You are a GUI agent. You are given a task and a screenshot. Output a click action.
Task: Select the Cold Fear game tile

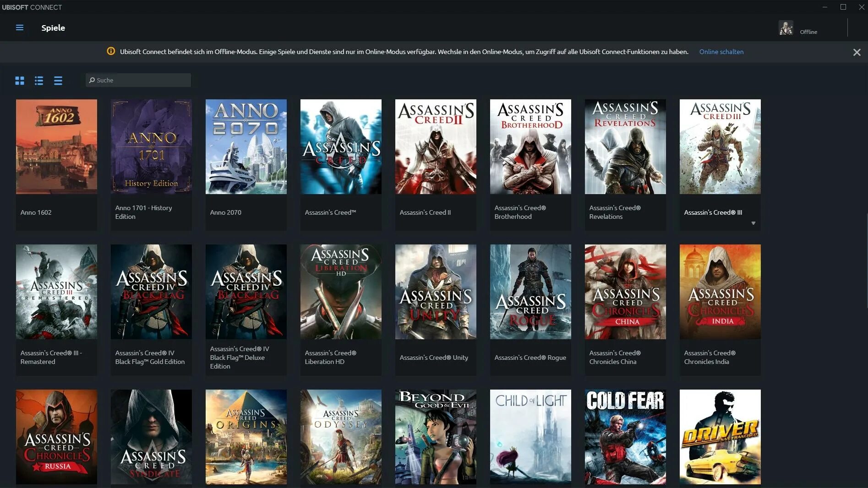(x=625, y=437)
